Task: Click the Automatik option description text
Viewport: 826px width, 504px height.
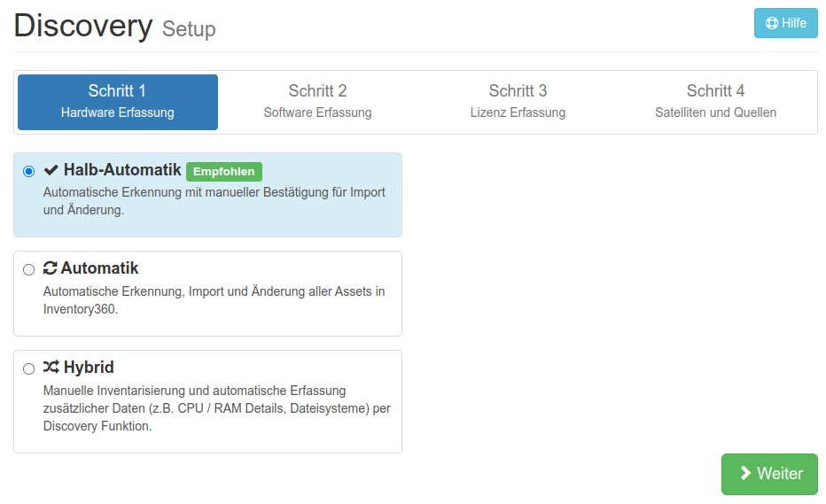Action: 214,300
